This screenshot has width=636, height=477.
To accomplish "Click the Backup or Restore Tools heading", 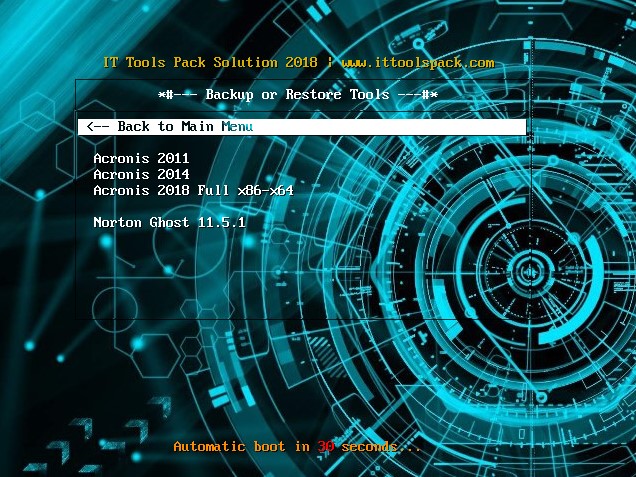I will pyautogui.click(x=298, y=95).
